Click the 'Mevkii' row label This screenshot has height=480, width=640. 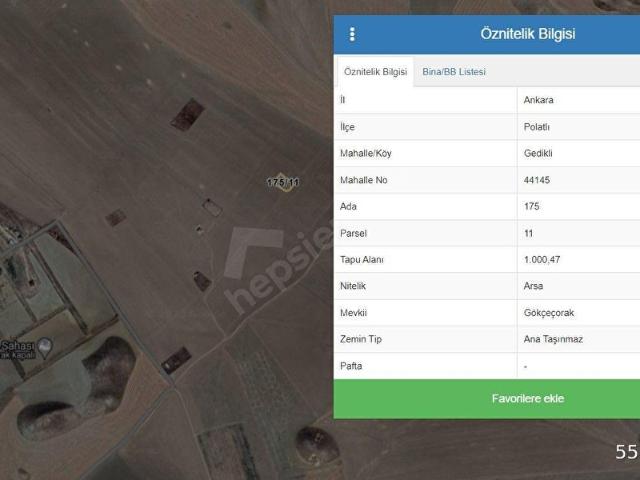353,313
